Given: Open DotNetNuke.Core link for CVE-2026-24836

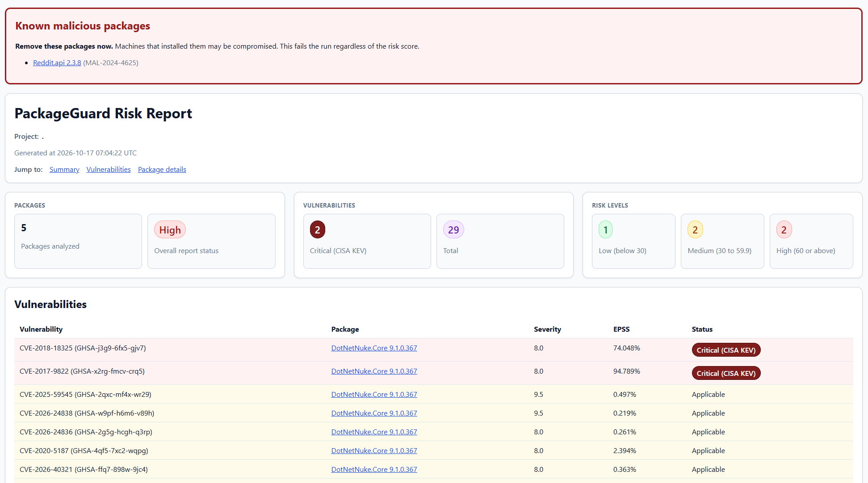Looking at the screenshot, I should tap(374, 432).
